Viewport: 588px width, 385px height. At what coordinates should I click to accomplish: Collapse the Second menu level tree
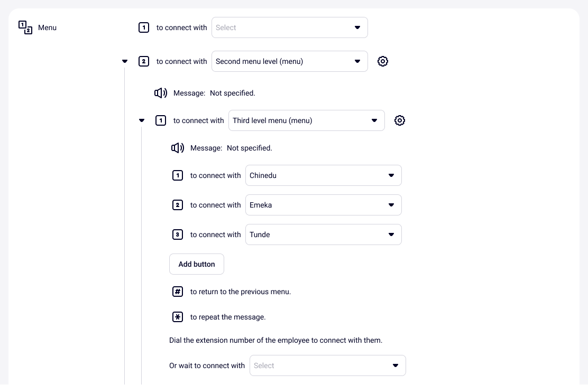pos(125,61)
